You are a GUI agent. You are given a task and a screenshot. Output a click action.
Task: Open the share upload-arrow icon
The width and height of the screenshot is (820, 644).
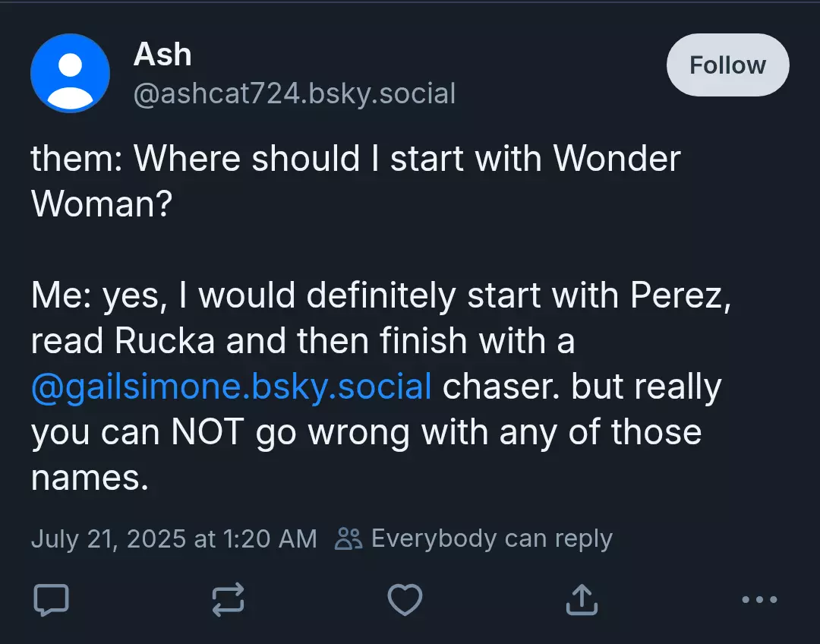point(582,599)
